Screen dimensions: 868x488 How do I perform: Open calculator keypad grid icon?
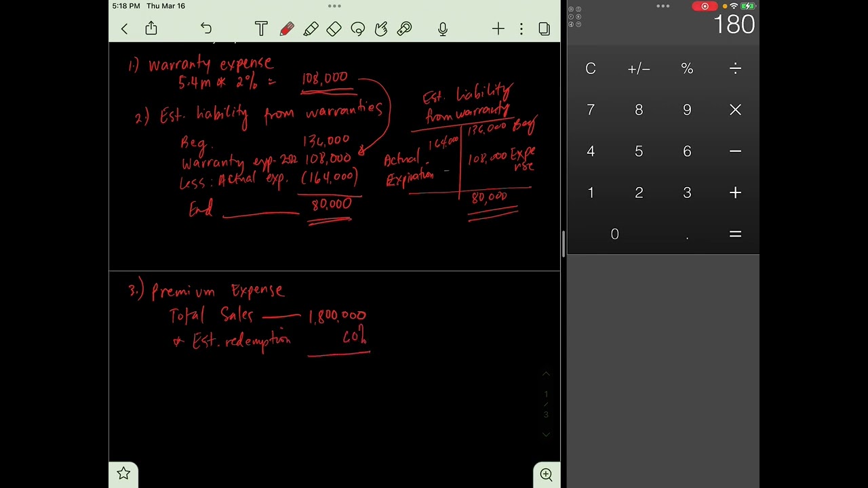point(574,17)
